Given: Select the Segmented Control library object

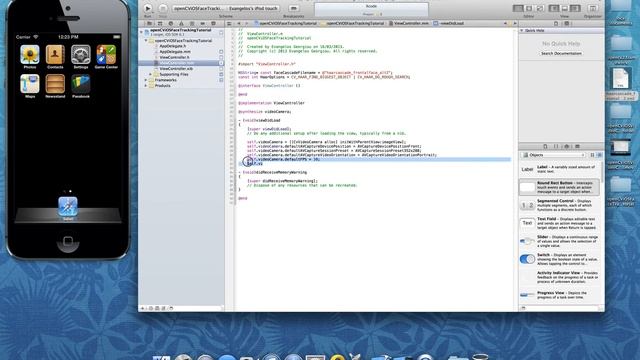Looking at the screenshot, I should [x=560, y=205].
